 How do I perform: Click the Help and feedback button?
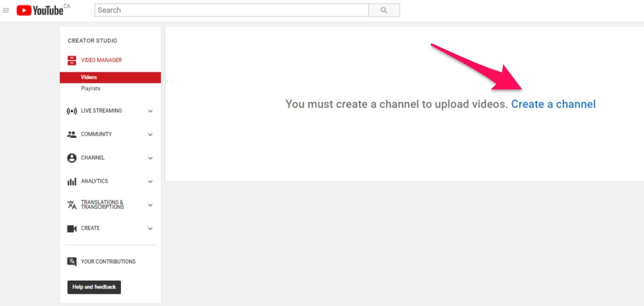[94, 287]
